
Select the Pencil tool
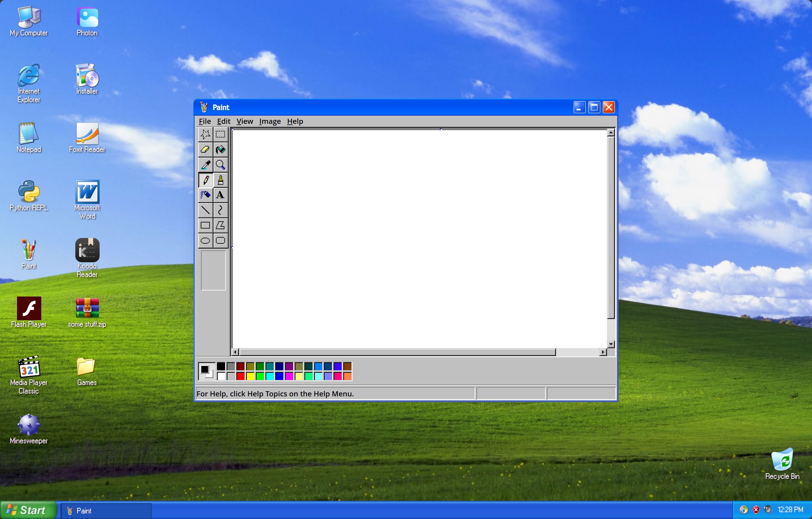pyautogui.click(x=205, y=180)
